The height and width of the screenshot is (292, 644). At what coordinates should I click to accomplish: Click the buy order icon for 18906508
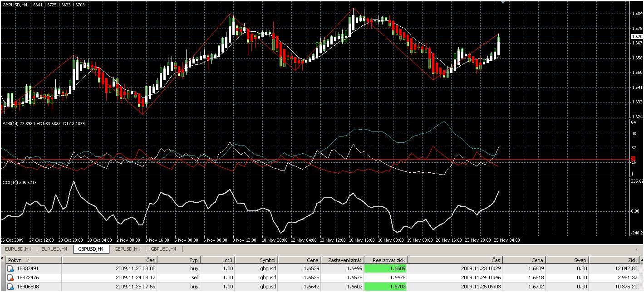[x=10, y=287]
